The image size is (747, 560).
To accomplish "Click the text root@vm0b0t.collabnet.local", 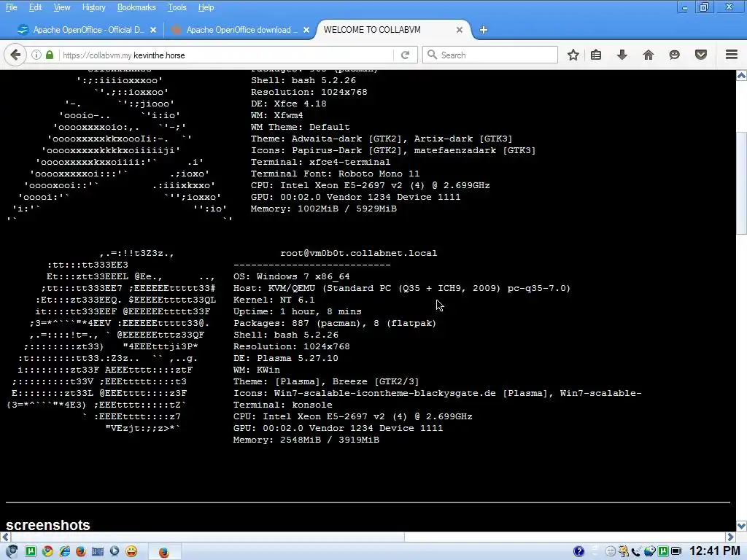I will click(x=358, y=253).
